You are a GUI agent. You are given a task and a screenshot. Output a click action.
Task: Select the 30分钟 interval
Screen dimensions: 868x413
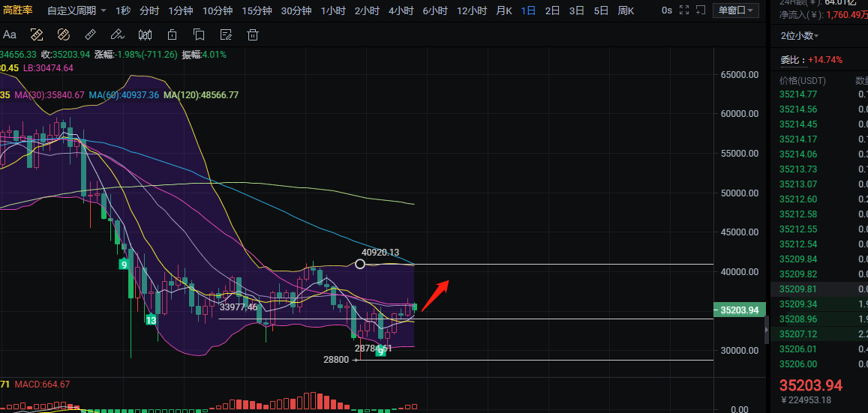coord(296,10)
